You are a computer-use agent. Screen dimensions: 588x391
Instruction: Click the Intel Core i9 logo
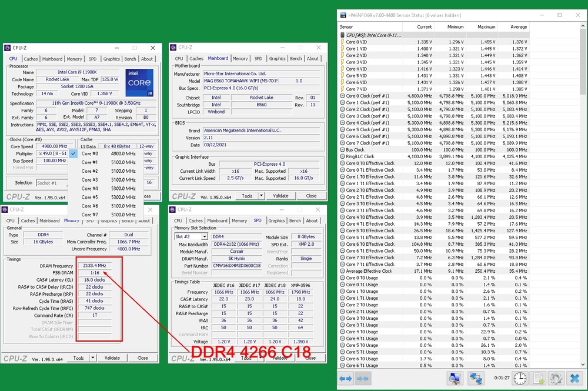(139, 82)
